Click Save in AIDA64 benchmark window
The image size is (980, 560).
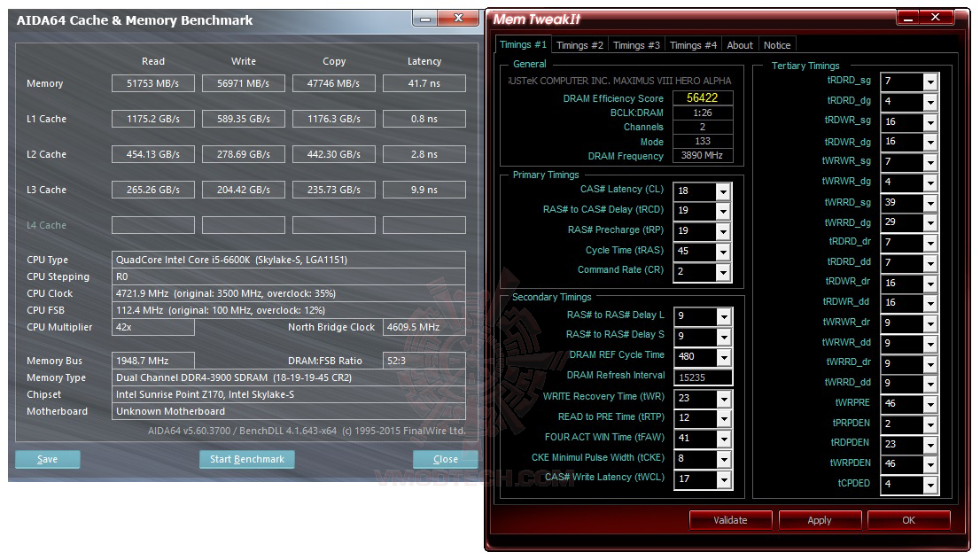(48, 459)
